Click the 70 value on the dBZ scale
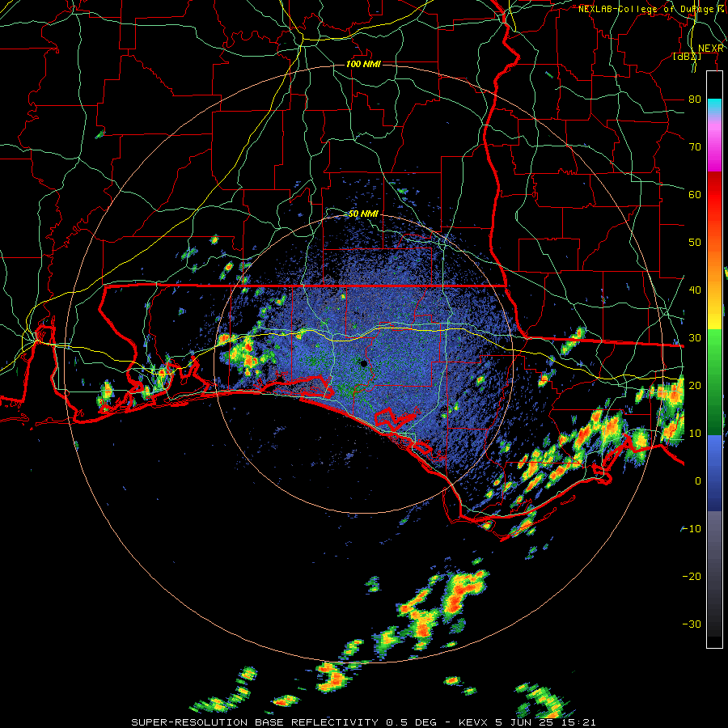Screen dimensions: 728x728 [x=695, y=147]
